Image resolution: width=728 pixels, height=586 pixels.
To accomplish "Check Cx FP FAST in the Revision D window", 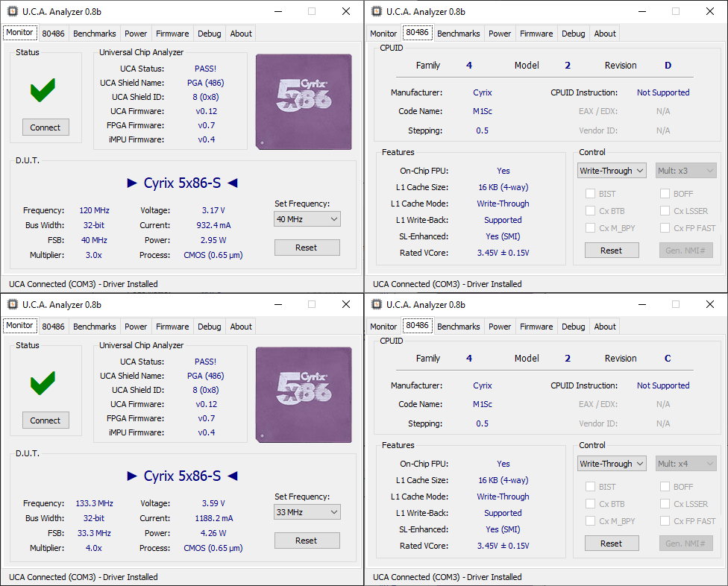I will [x=665, y=228].
